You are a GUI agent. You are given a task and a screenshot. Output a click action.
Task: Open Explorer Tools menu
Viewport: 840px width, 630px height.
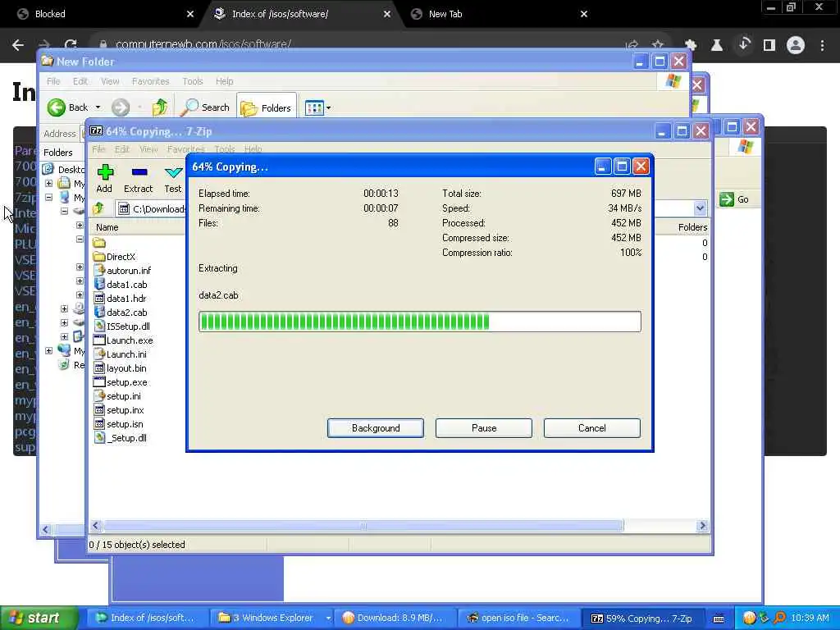click(x=192, y=81)
